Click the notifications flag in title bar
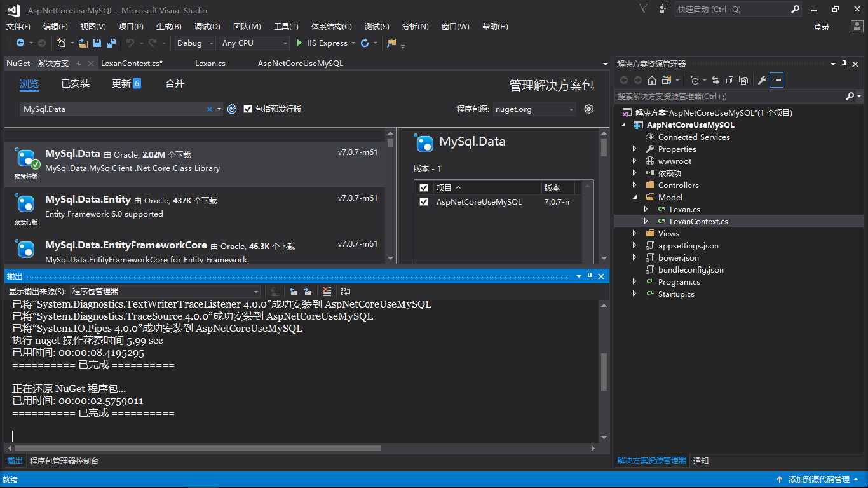The width and height of the screenshot is (868, 488). pos(644,9)
